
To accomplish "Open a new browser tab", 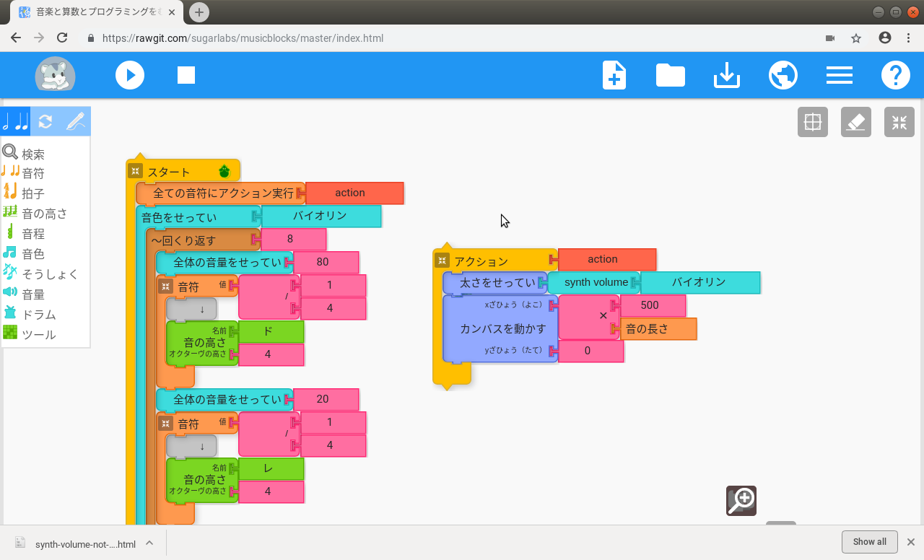I will click(199, 12).
